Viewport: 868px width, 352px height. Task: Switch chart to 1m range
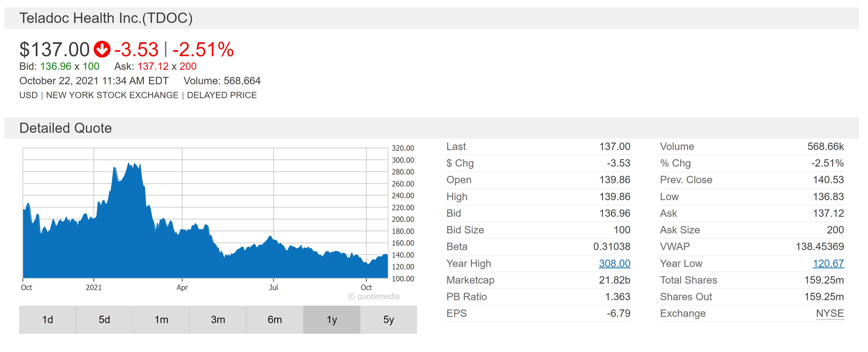tap(161, 319)
